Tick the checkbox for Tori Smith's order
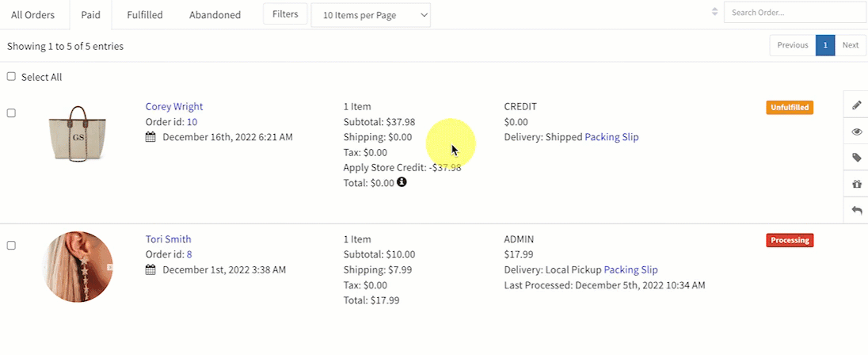The width and height of the screenshot is (868, 355). point(11,246)
